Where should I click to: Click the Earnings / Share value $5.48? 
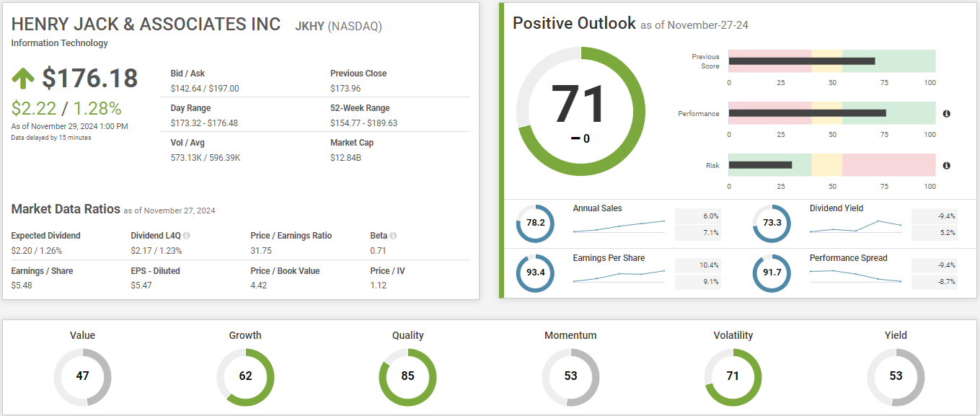point(22,286)
